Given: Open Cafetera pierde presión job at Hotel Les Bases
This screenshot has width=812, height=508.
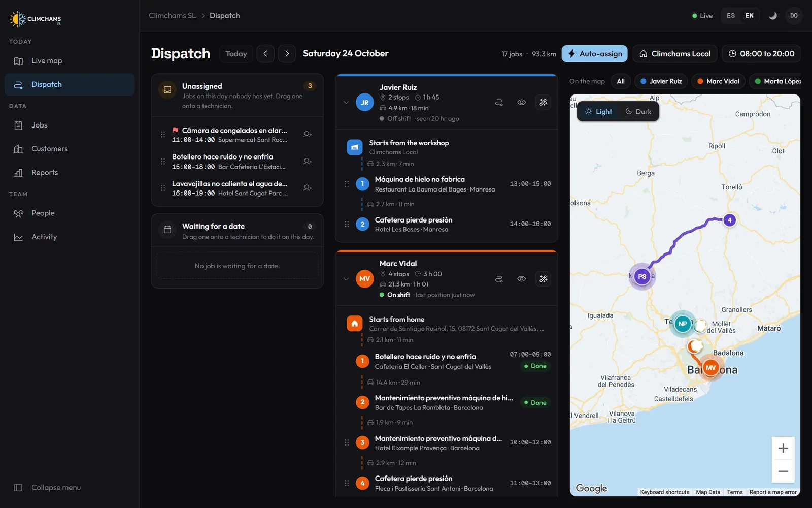Looking at the screenshot, I should click(414, 225).
